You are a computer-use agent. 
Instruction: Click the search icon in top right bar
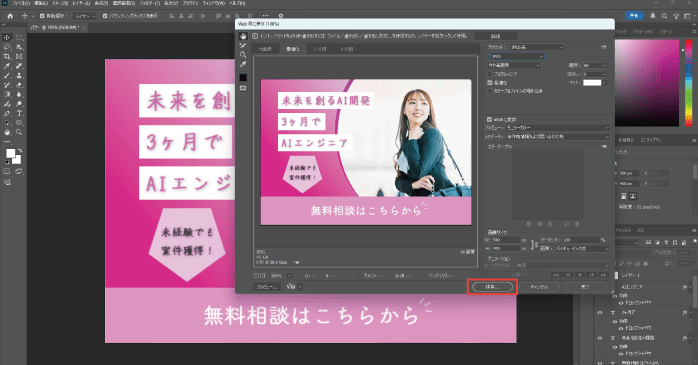[x=664, y=16]
